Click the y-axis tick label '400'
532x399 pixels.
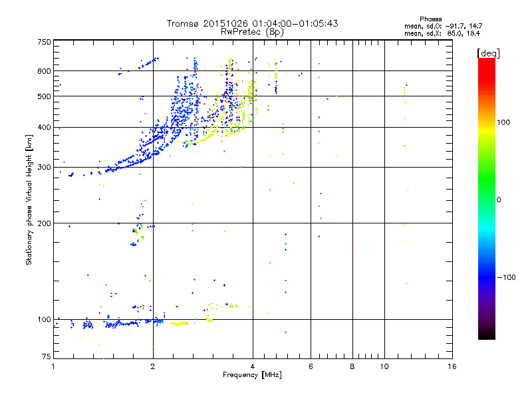(44, 127)
